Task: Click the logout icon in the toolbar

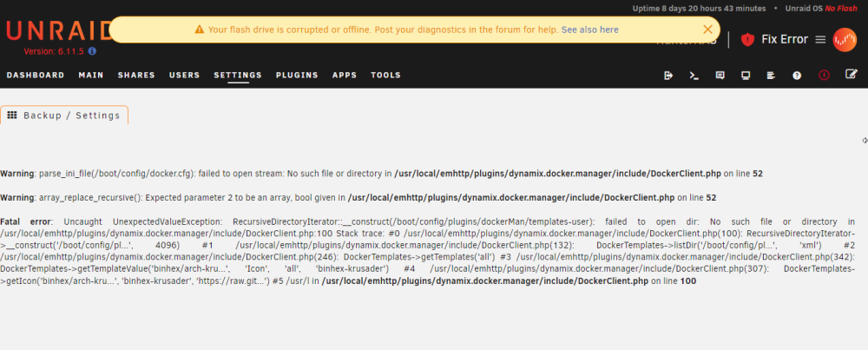Action: (668, 76)
